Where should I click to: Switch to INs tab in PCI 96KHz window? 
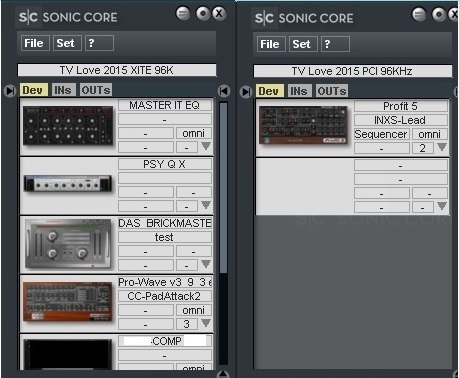(300, 91)
